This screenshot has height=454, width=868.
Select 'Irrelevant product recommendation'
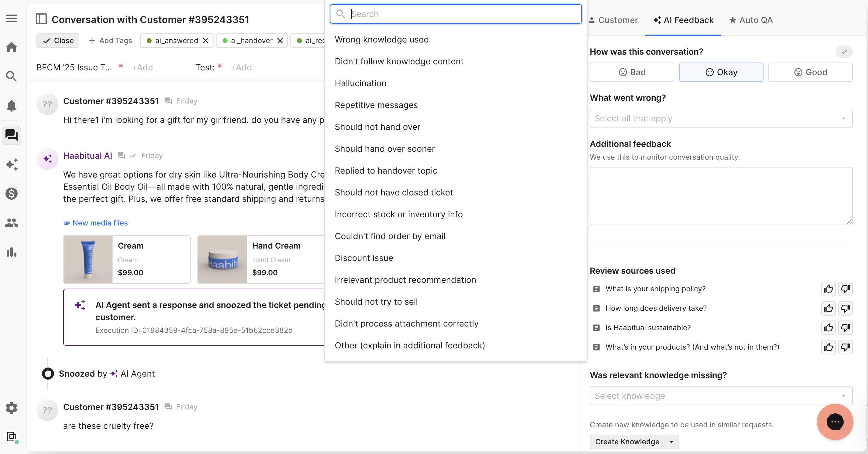[x=456, y=280]
